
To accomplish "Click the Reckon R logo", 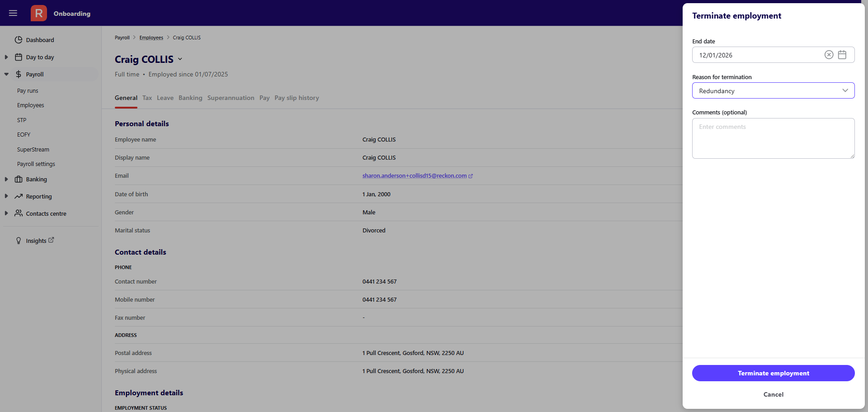I will click(39, 13).
